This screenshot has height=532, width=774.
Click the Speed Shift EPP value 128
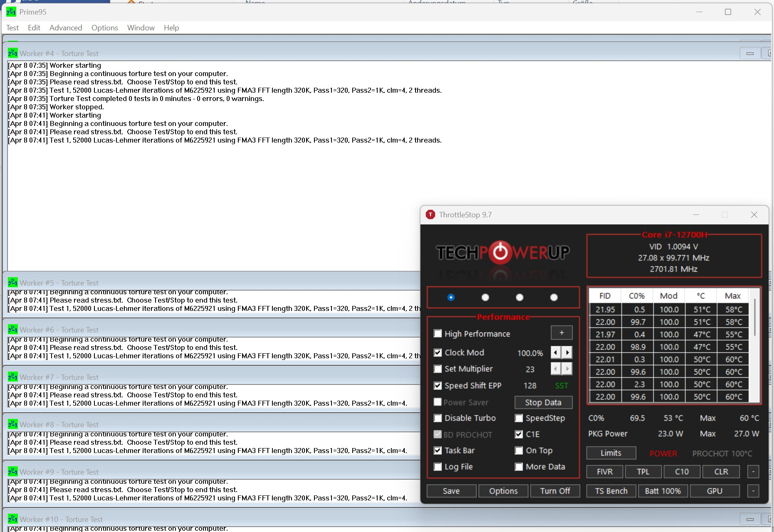pyautogui.click(x=530, y=386)
